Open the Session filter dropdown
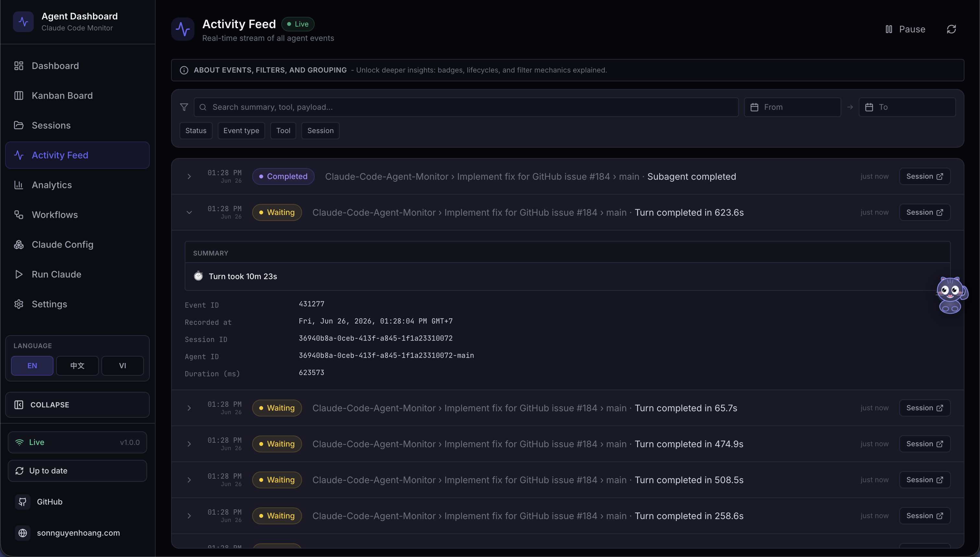The height and width of the screenshot is (557, 980). pos(321,131)
